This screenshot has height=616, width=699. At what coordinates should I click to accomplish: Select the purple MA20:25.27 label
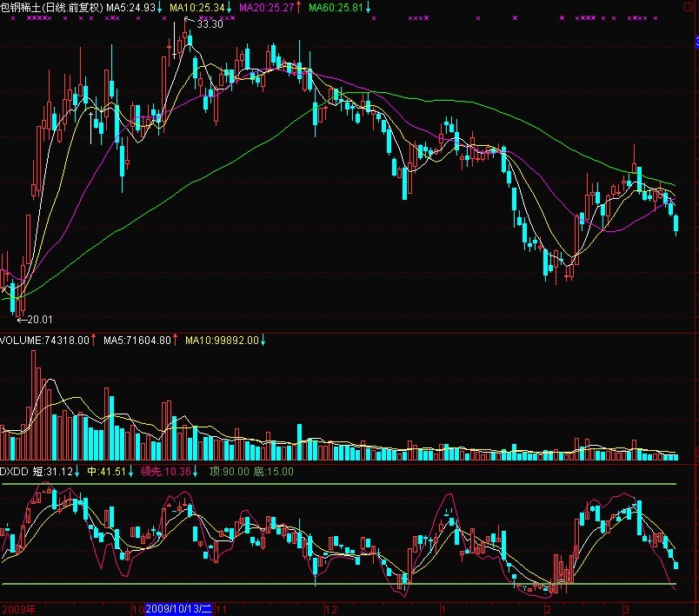(267, 8)
